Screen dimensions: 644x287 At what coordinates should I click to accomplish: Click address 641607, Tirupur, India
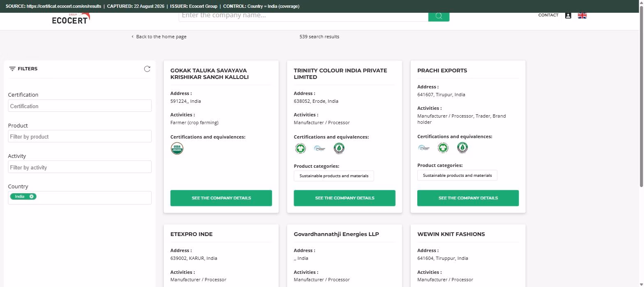pos(441,95)
